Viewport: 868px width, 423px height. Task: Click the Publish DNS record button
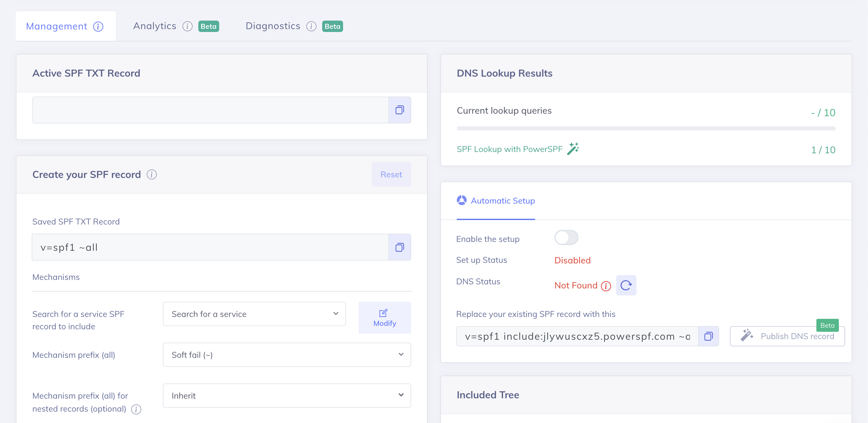[x=787, y=336]
